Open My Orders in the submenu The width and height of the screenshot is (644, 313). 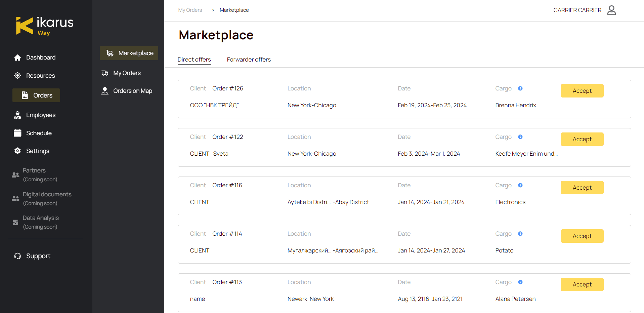click(x=121, y=73)
